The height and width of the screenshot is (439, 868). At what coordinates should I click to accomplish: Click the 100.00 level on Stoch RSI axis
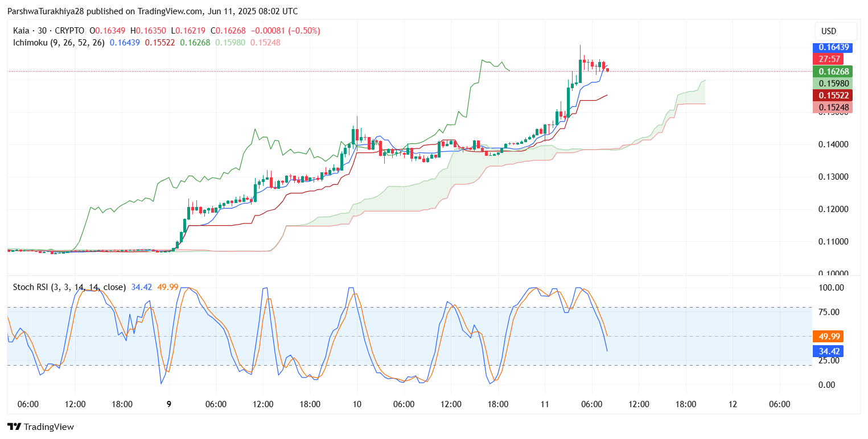coord(831,288)
